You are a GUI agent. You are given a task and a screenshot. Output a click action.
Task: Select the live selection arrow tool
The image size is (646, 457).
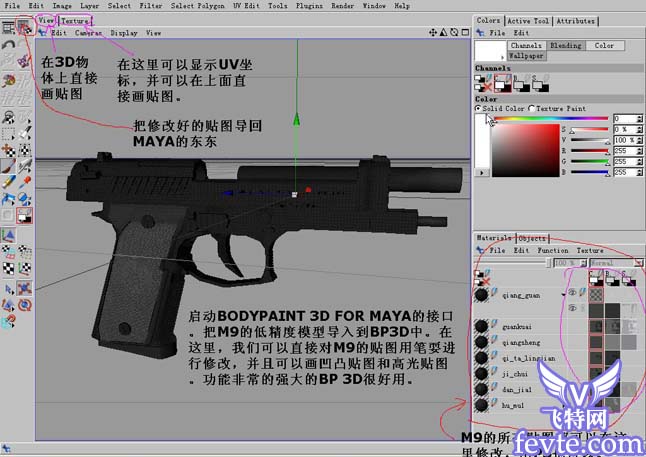[x=8, y=289]
